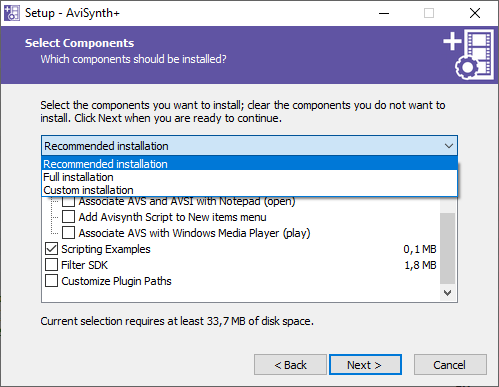Go back with the Back button

point(290,365)
